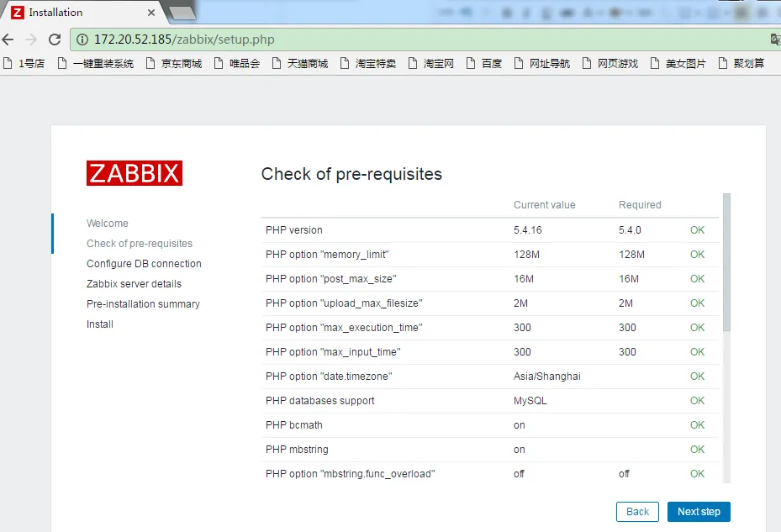Open the 聚划算 bookmark
The height and width of the screenshot is (532, 781).
pos(741,63)
